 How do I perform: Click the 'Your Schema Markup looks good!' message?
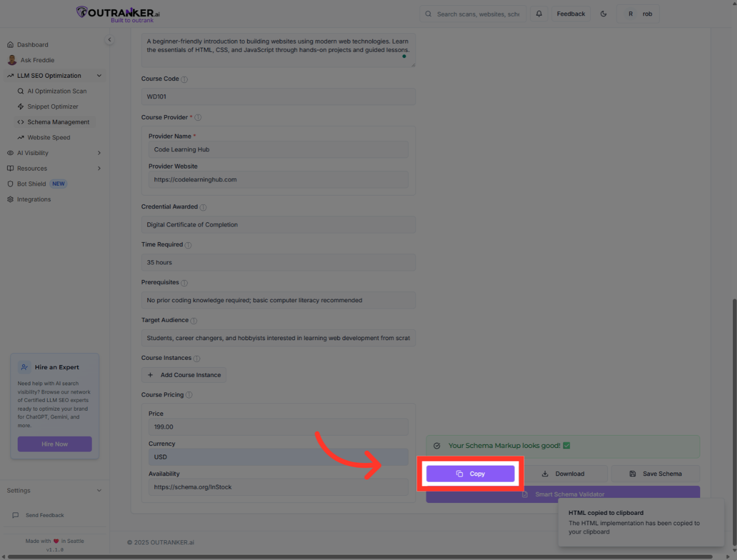pyautogui.click(x=563, y=446)
